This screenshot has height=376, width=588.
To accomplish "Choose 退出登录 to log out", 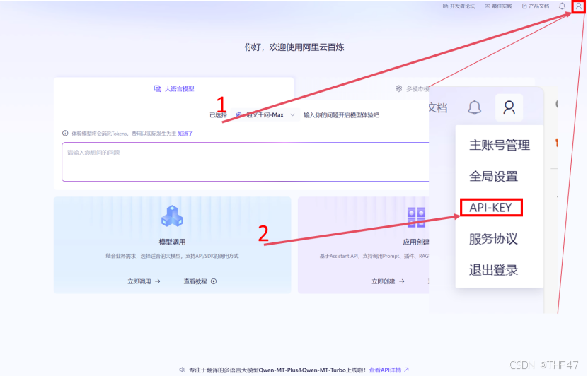I will (x=493, y=270).
